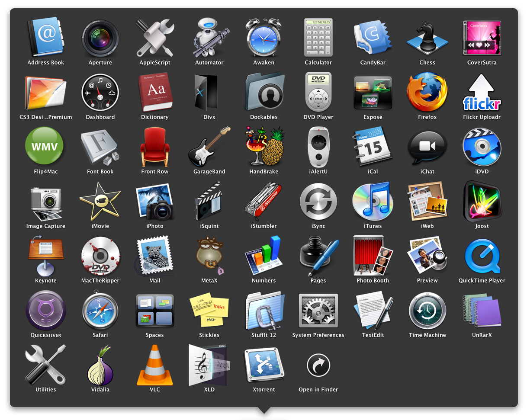Open iWeb
The width and height of the screenshot is (527, 420).
(427, 201)
